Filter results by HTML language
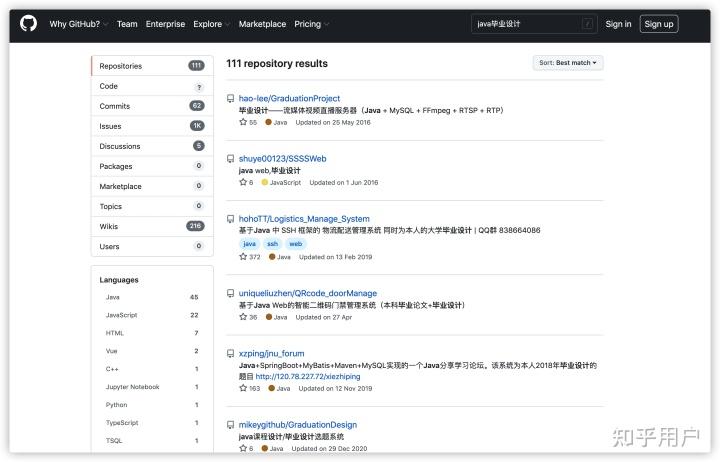Screen dimensions: 720x462 tap(152, 333)
